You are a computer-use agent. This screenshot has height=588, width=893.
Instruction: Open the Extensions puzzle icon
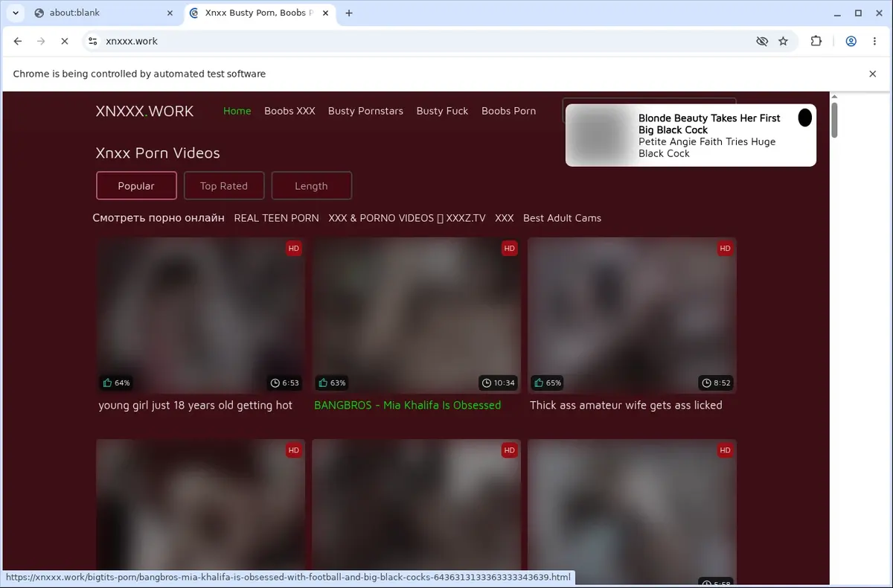click(x=816, y=41)
